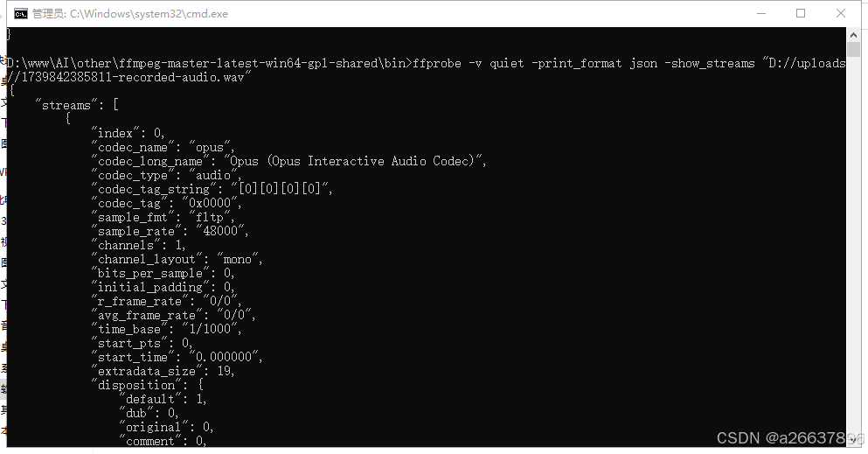Click the "start_pts": 0 line

(x=142, y=343)
